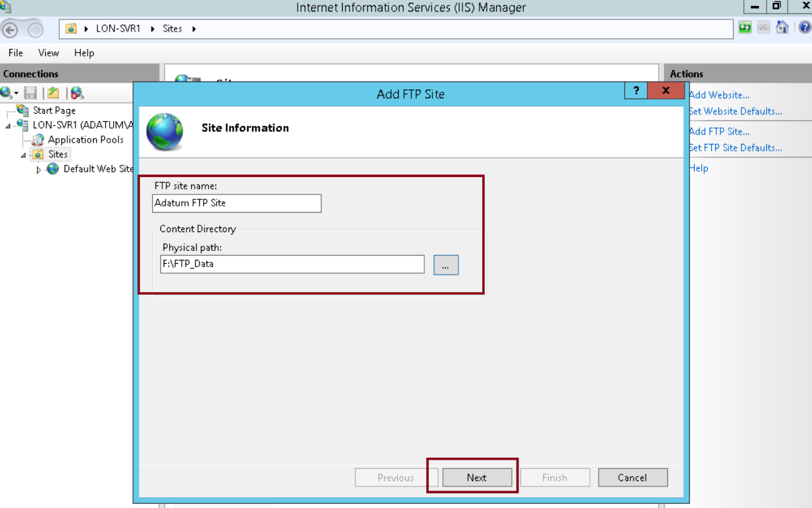The height and width of the screenshot is (508, 812).
Task: Click the Help link in Actions pane
Action: pos(698,168)
